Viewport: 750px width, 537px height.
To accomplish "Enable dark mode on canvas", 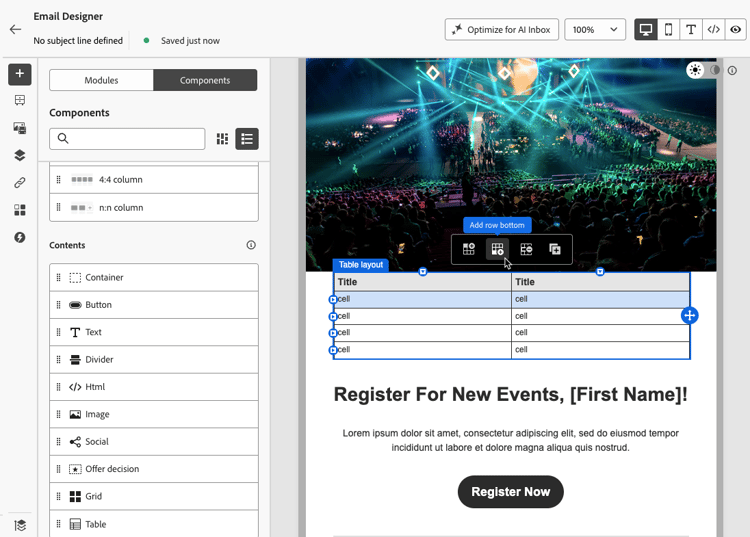I will [x=715, y=70].
